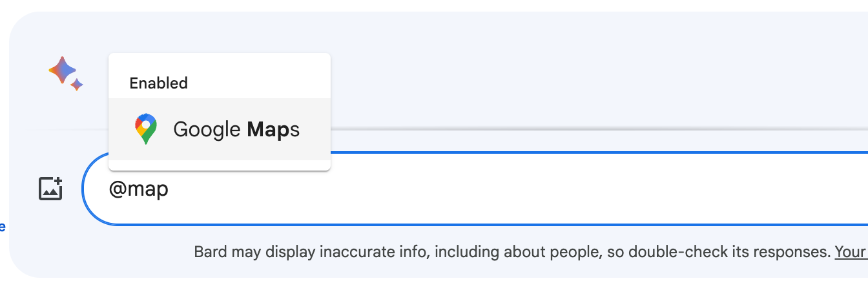
Task: Click the plus corner of image upload icon
Action: pyautogui.click(x=57, y=182)
